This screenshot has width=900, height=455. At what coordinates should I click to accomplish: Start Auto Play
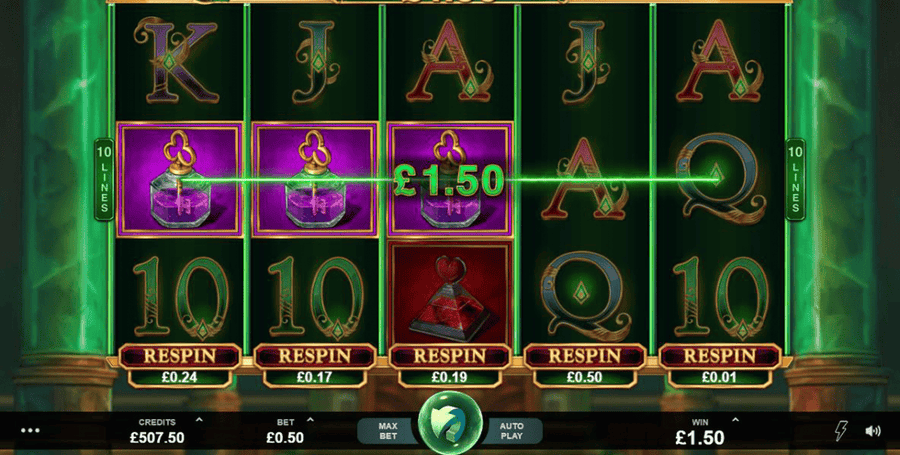(511, 431)
